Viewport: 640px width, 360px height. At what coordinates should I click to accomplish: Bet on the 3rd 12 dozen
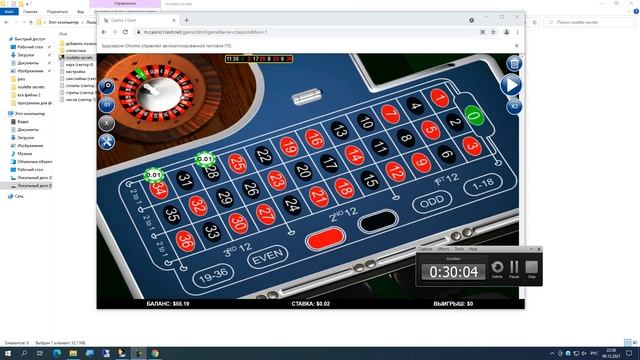(238, 249)
